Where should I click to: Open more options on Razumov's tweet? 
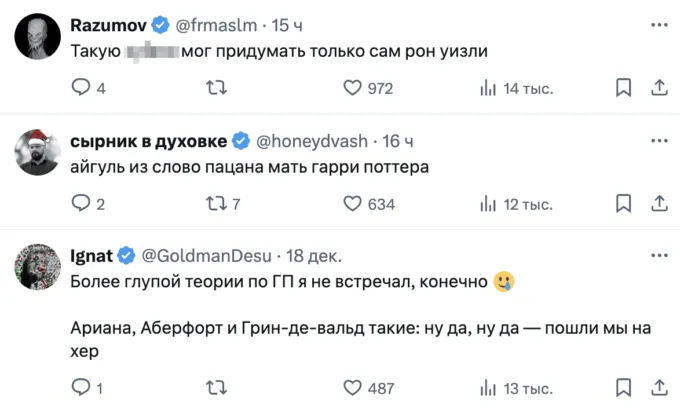(x=659, y=24)
